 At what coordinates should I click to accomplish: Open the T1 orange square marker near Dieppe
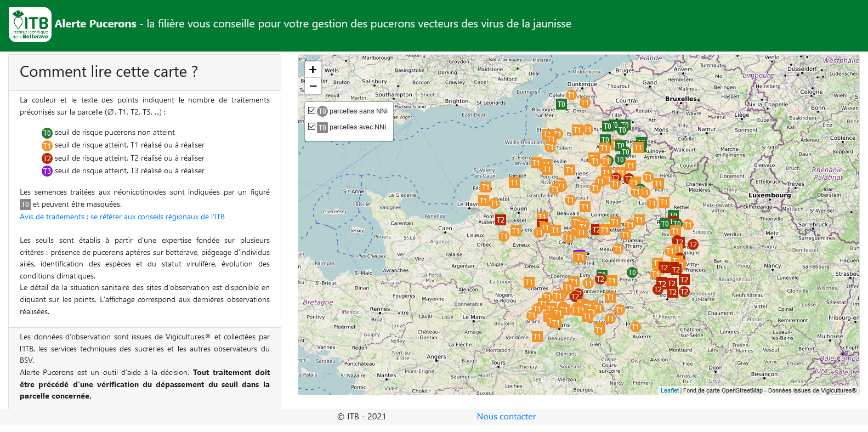coord(514,183)
